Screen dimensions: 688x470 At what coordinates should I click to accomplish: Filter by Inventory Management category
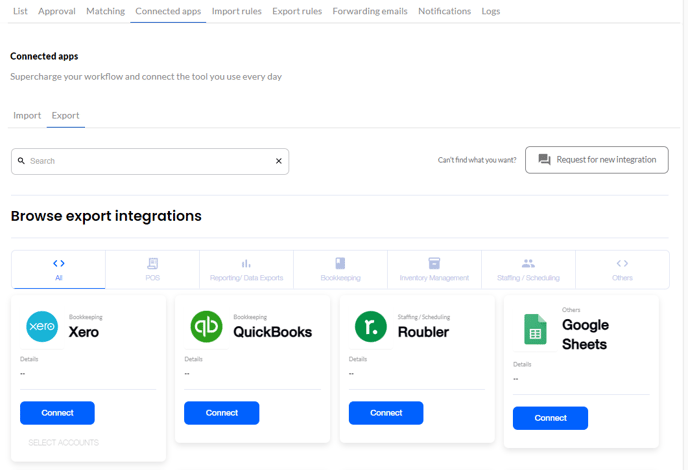click(434, 269)
